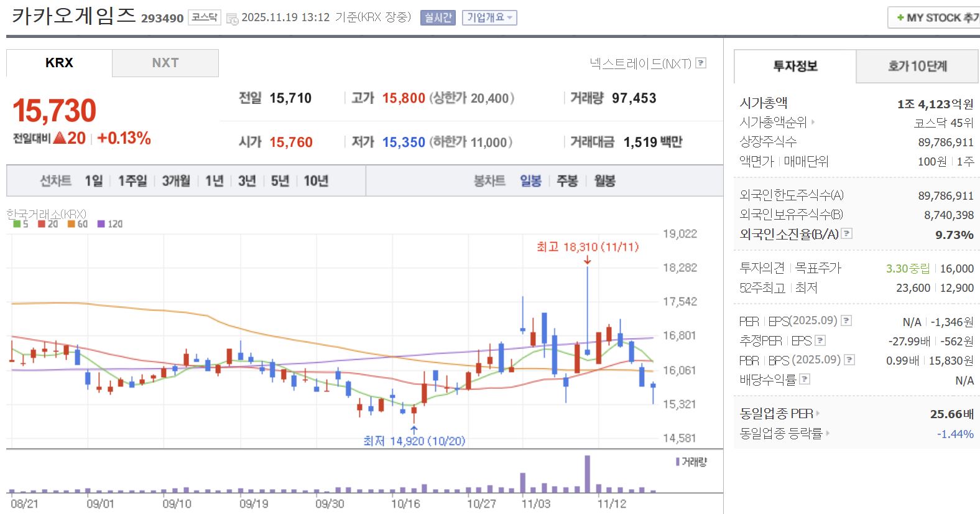980x514 pixels.
Task: Click the 거래량 value 97,453
Action: pos(634,98)
